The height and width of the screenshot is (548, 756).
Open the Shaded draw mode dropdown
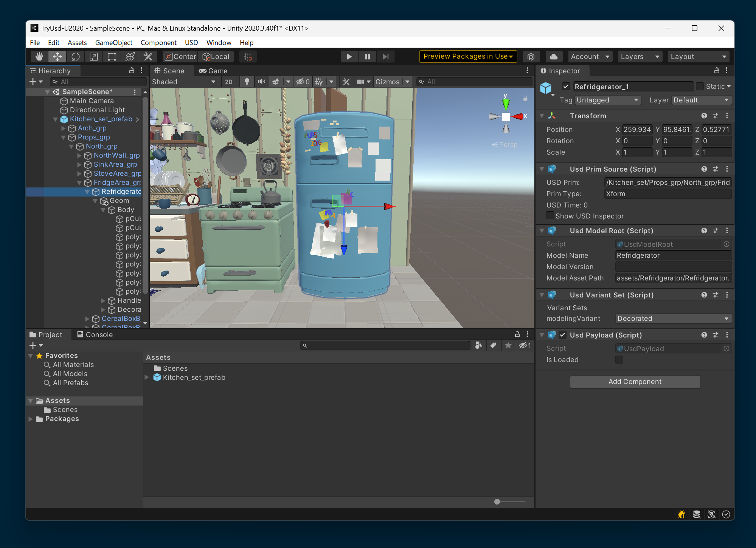point(183,82)
